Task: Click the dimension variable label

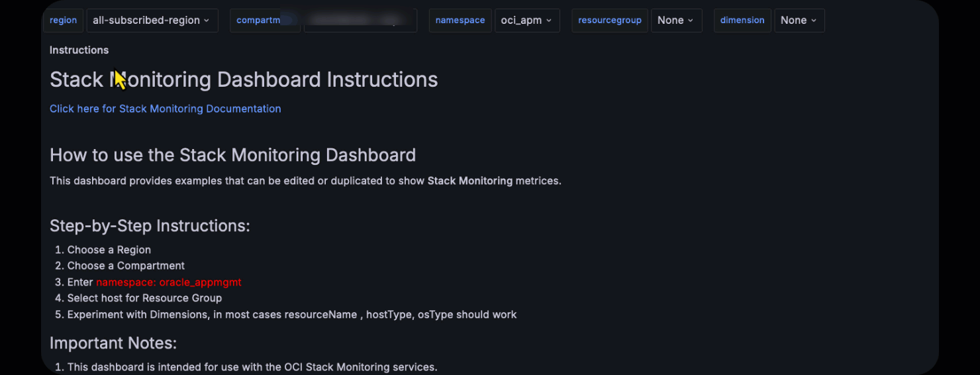Action: point(742,21)
